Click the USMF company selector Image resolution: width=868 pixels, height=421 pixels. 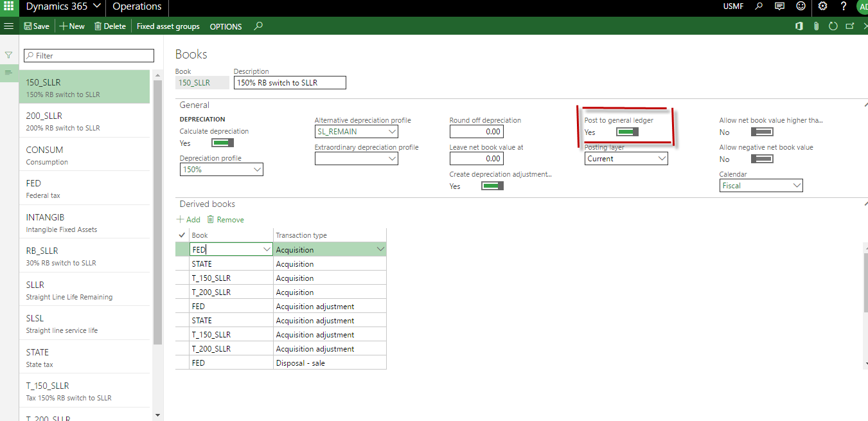pyautogui.click(x=733, y=6)
